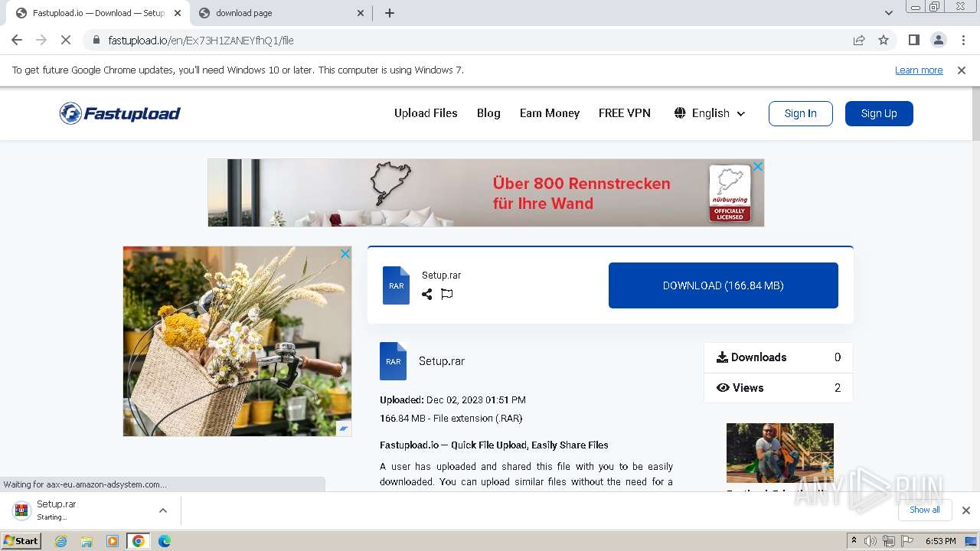Click the Fastupload logo
The image size is (980, 551).
(120, 113)
